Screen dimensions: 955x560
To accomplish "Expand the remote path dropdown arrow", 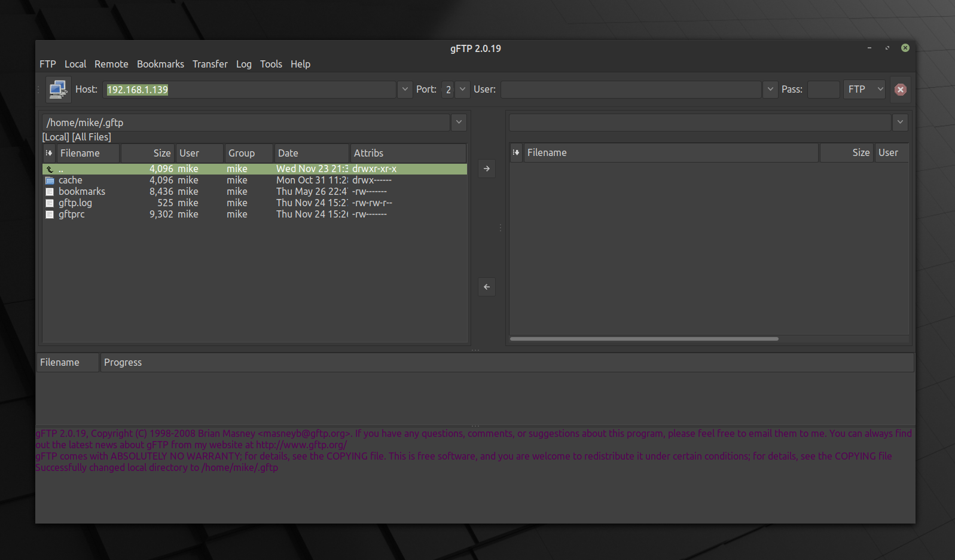I will click(x=900, y=123).
